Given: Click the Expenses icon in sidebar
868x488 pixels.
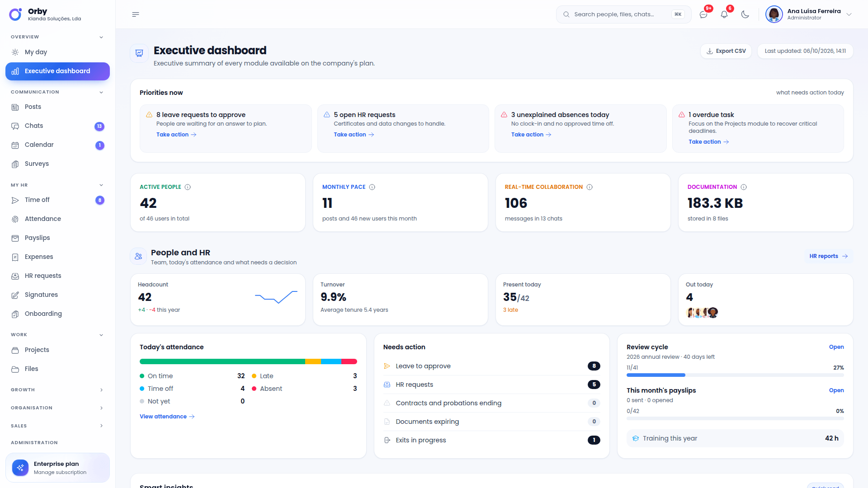Looking at the screenshot, I should (x=15, y=257).
